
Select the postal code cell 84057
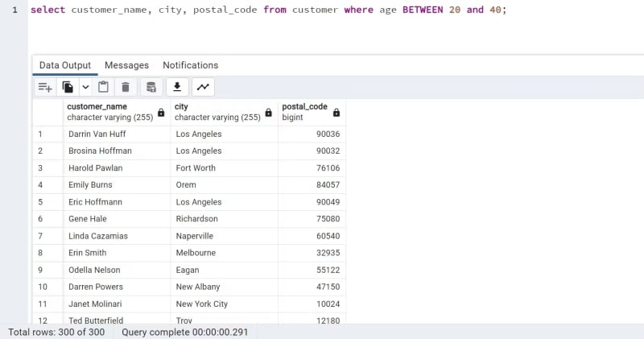pyautogui.click(x=312, y=185)
